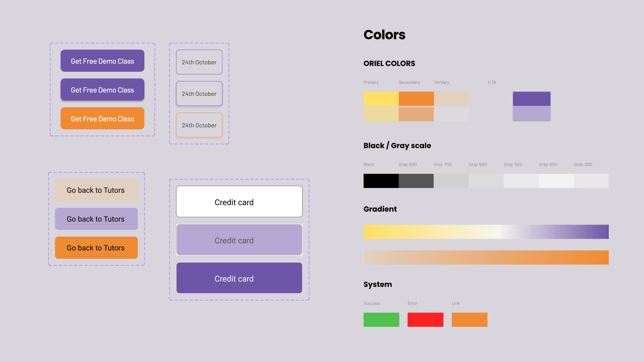
Task: Choose the dark purple Credit card option
Action: coord(239,278)
